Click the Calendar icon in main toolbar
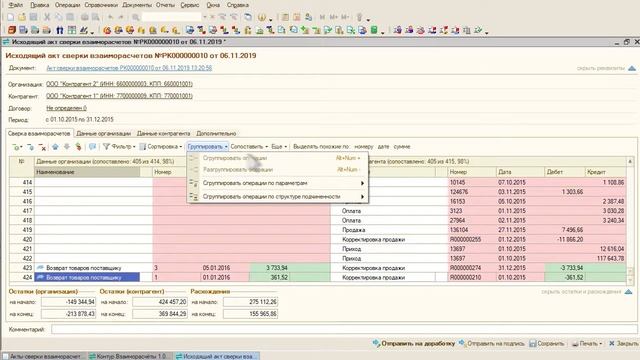This screenshot has width=640, height=360. point(297,17)
